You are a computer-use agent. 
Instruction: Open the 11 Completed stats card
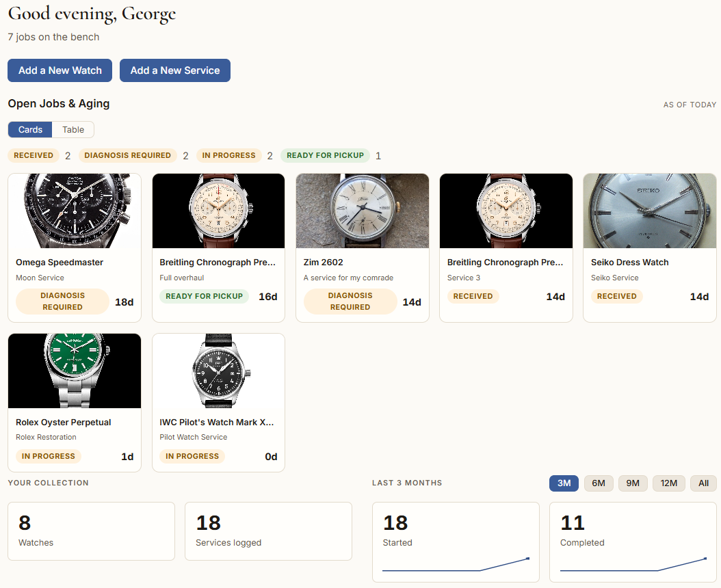[x=633, y=542]
